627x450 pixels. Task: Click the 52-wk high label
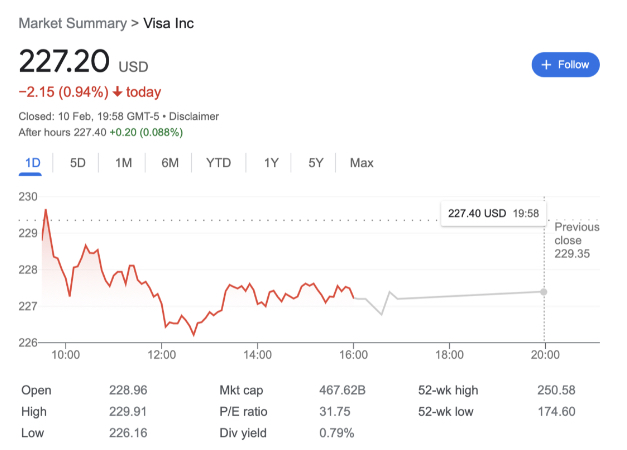coord(448,390)
